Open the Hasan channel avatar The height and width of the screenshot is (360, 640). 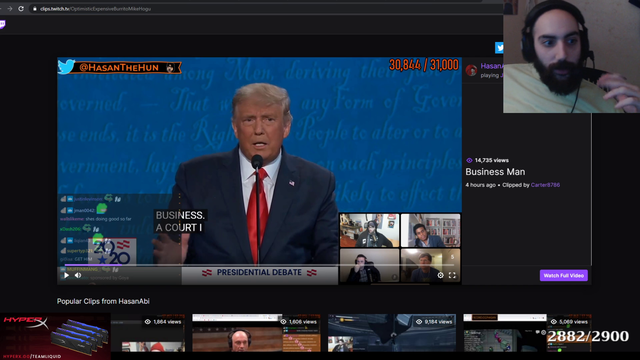[471, 70]
